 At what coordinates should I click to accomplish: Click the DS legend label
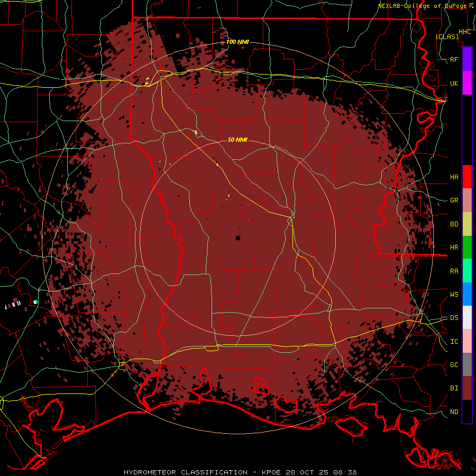(x=454, y=318)
